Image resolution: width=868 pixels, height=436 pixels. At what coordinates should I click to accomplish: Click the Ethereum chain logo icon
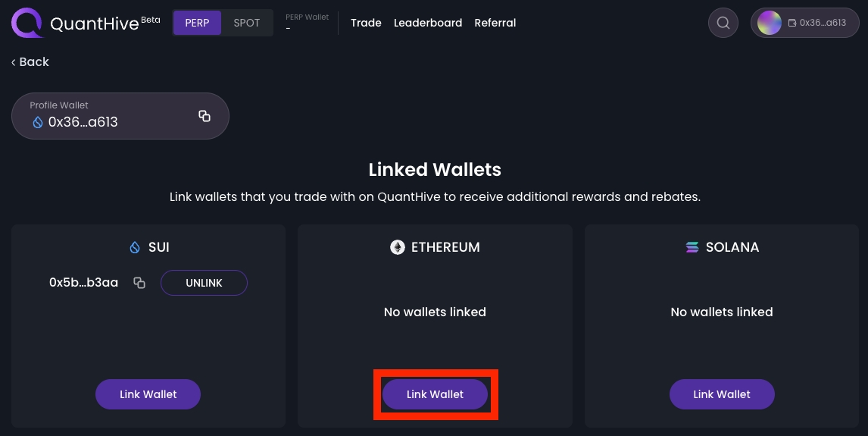[x=397, y=247]
